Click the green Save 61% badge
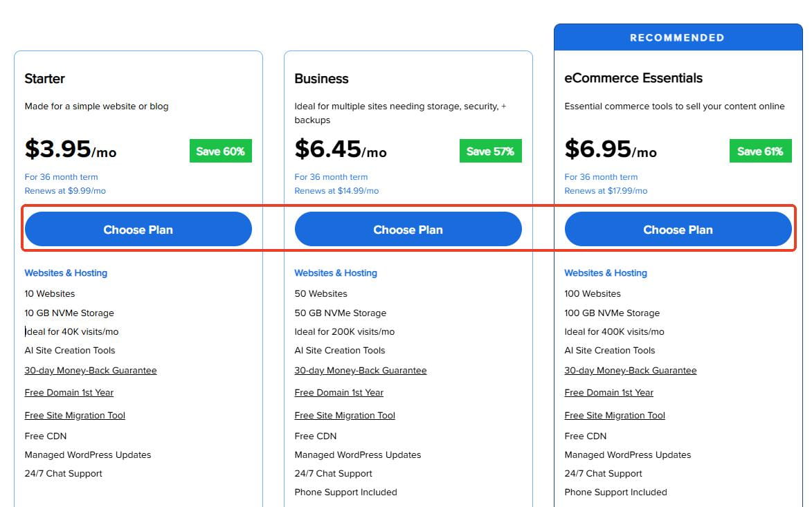The width and height of the screenshot is (812, 507). pos(760,151)
